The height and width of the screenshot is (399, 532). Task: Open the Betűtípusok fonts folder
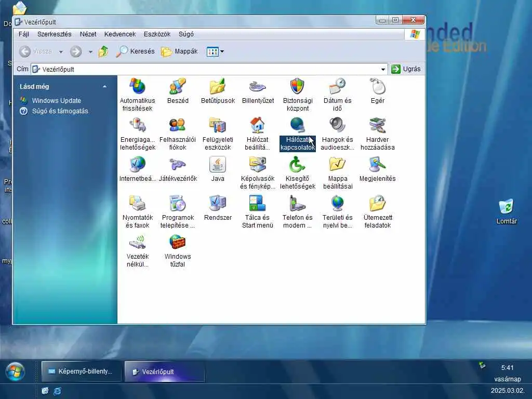tap(218, 91)
